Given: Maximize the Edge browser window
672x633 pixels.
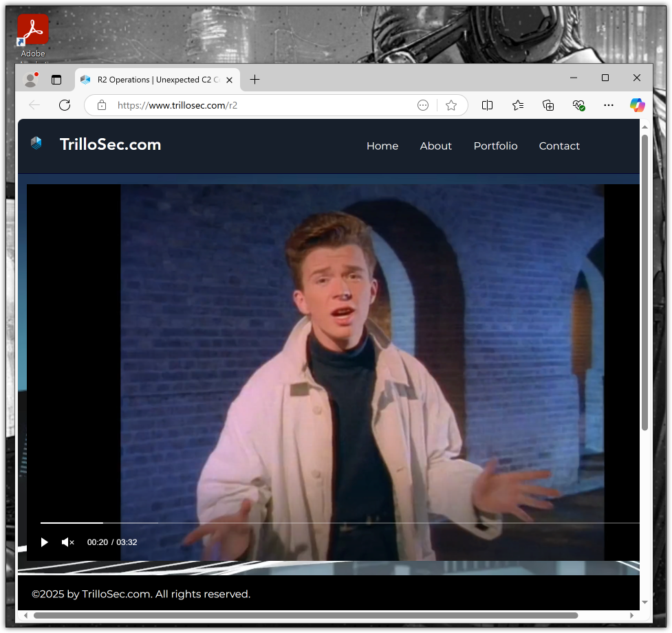Looking at the screenshot, I should [x=605, y=78].
